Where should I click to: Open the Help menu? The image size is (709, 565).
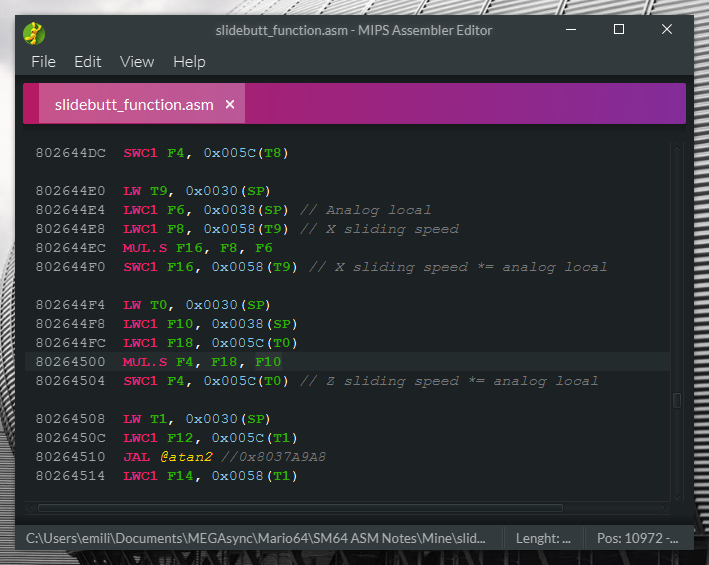point(189,61)
